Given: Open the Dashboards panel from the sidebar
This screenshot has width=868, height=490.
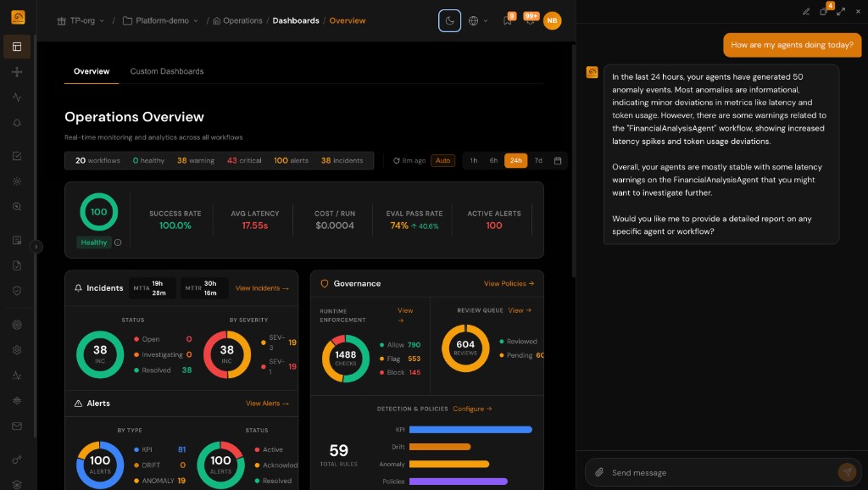Looking at the screenshot, I should (17, 47).
